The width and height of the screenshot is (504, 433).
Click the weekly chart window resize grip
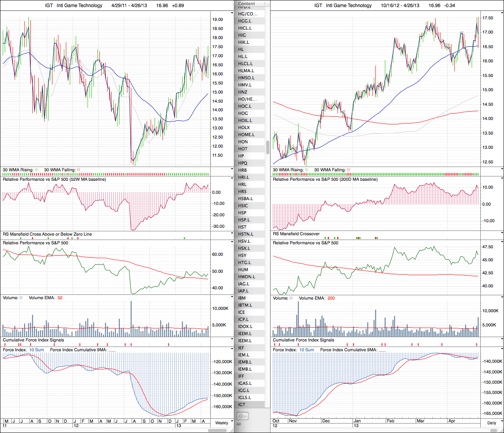point(231,430)
